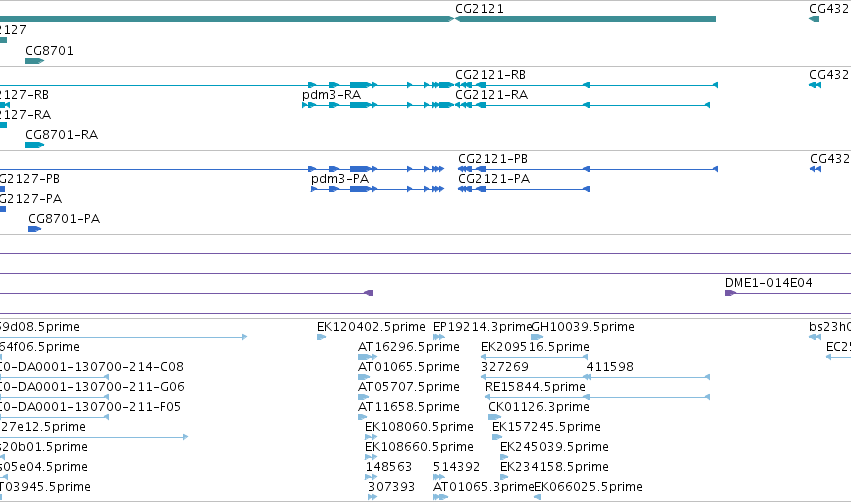This screenshot has width=851, height=502.
Task: Select the AT01065.5prime EST label
Action: pyautogui.click(x=409, y=367)
